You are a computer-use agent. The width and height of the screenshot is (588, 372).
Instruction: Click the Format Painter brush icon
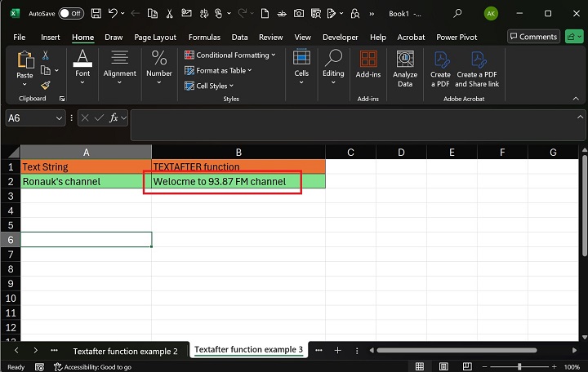(x=46, y=85)
